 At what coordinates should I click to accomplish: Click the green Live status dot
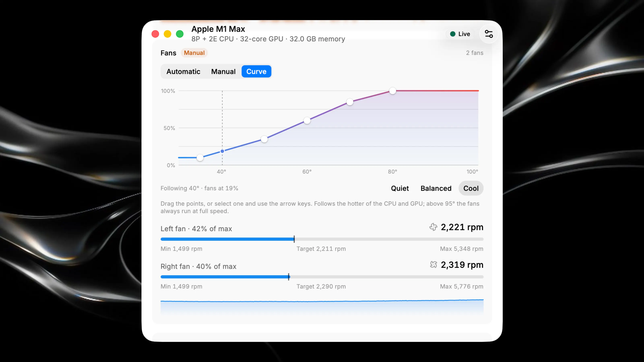tap(452, 34)
